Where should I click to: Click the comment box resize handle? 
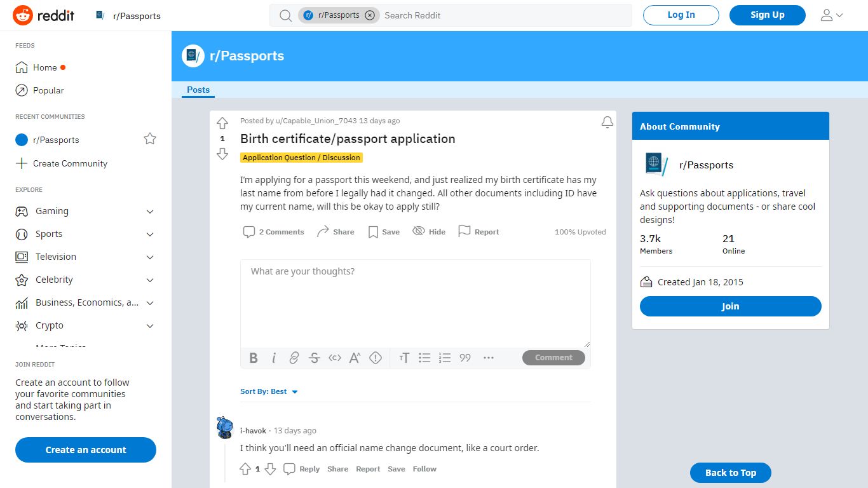pyautogui.click(x=587, y=344)
